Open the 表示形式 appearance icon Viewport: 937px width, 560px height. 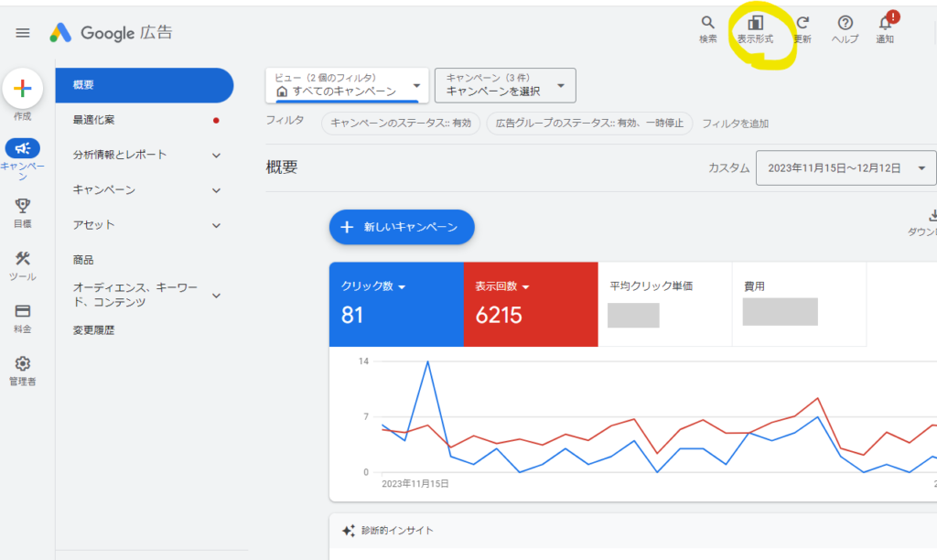click(755, 24)
